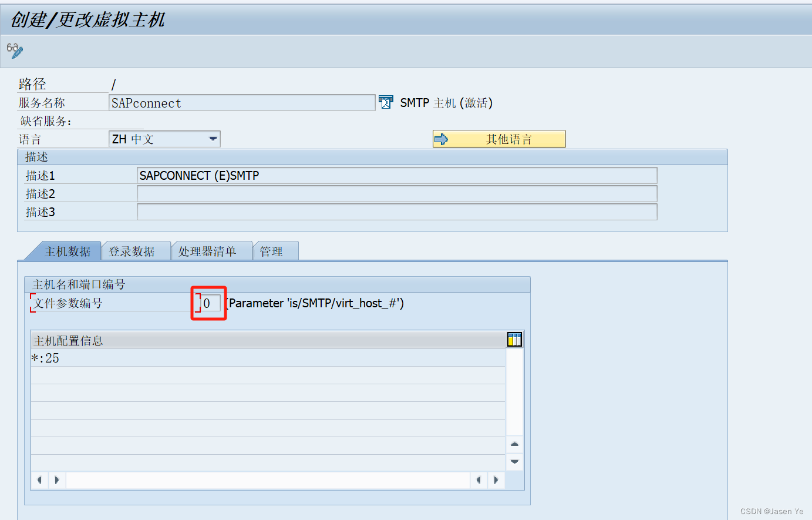Click the scroll-down arrow of the host table
This screenshot has height=520, width=812.
514,462
